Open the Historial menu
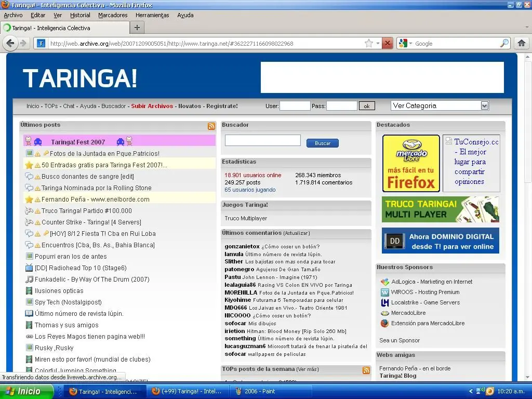The width and height of the screenshot is (532, 399). 80,15
